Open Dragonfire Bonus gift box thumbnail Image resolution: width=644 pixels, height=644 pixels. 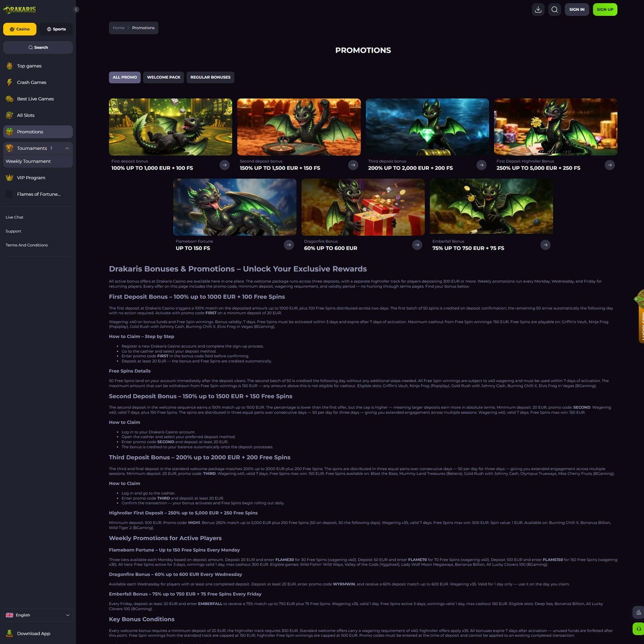click(x=363, y=207)
